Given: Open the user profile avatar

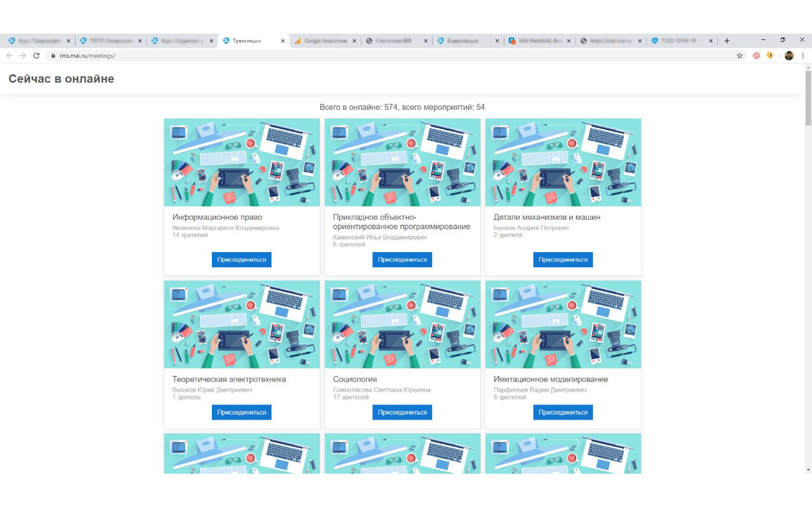Looking at the screenshot, I should (789, 56).
